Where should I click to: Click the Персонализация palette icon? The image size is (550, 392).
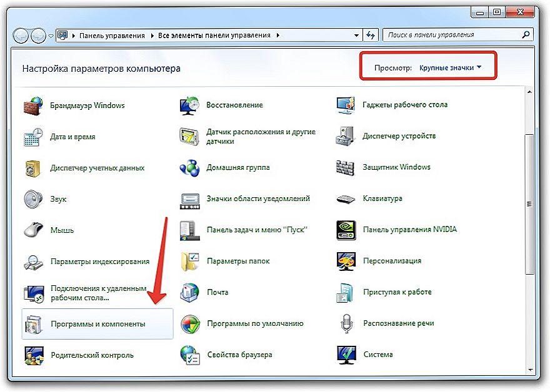coord(346,261)
